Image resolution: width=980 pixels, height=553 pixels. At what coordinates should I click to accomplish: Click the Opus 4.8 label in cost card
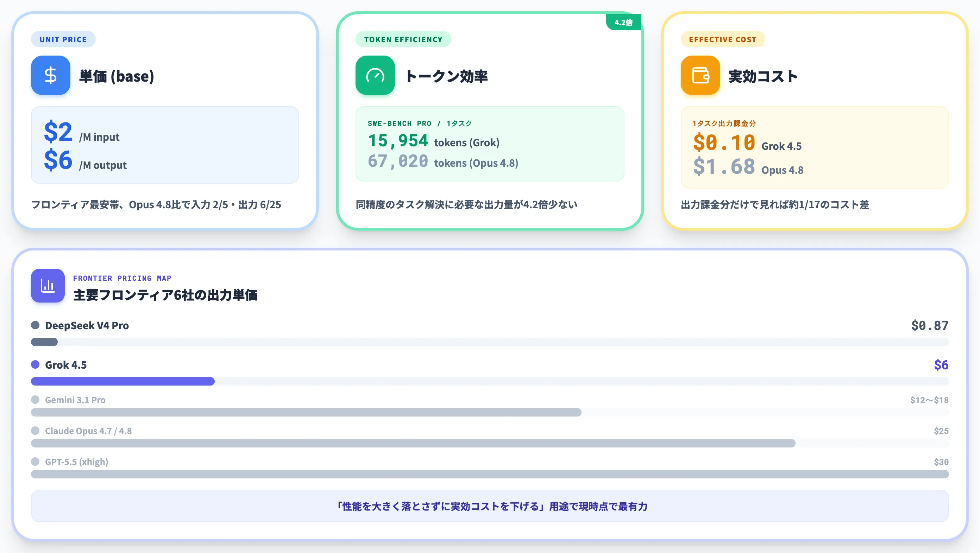783,170
